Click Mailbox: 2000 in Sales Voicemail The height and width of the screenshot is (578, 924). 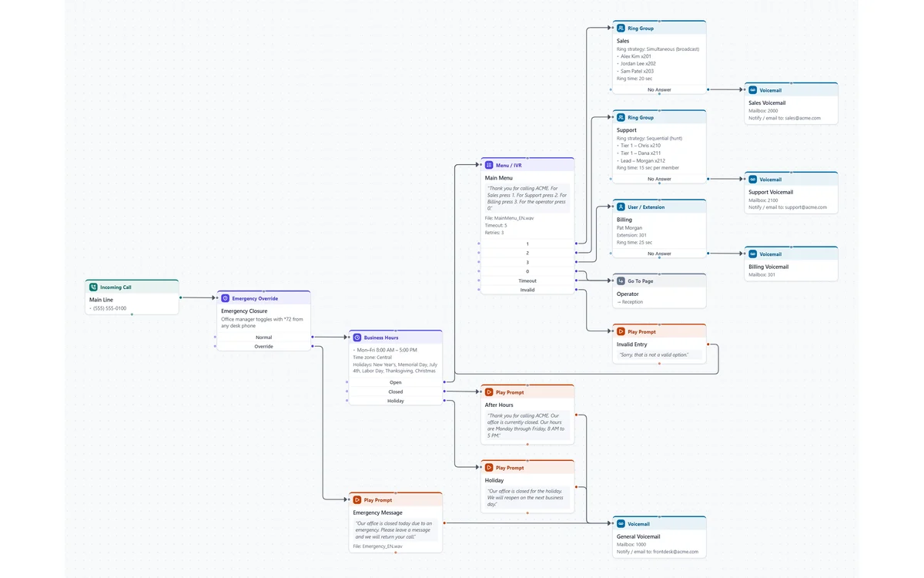pyautogui.click(x=763, y=111)
